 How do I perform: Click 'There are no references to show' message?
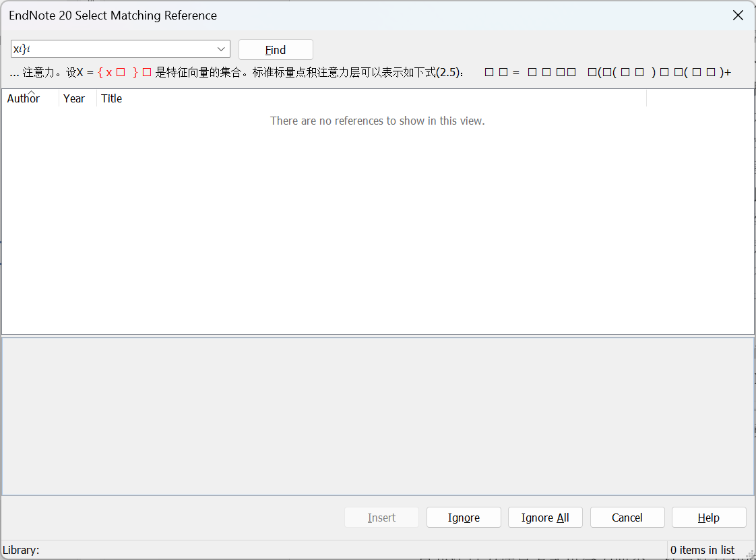coord(377,121)
